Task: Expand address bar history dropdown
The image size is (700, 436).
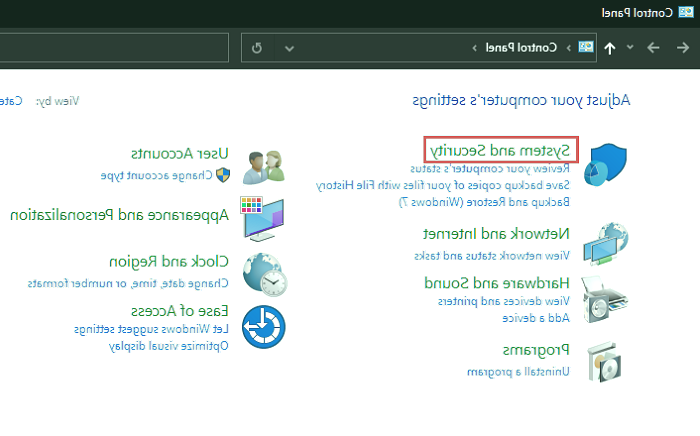Action: click(289, 48)
